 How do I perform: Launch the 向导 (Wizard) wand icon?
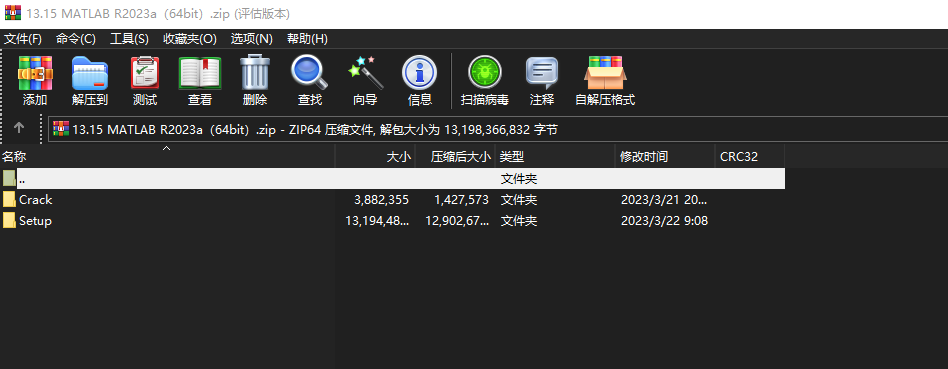coord(365,73)
